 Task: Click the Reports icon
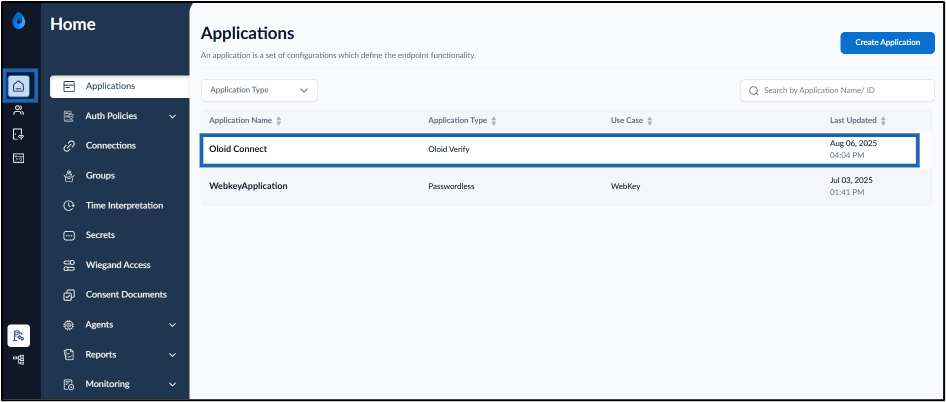click(69, 355)
